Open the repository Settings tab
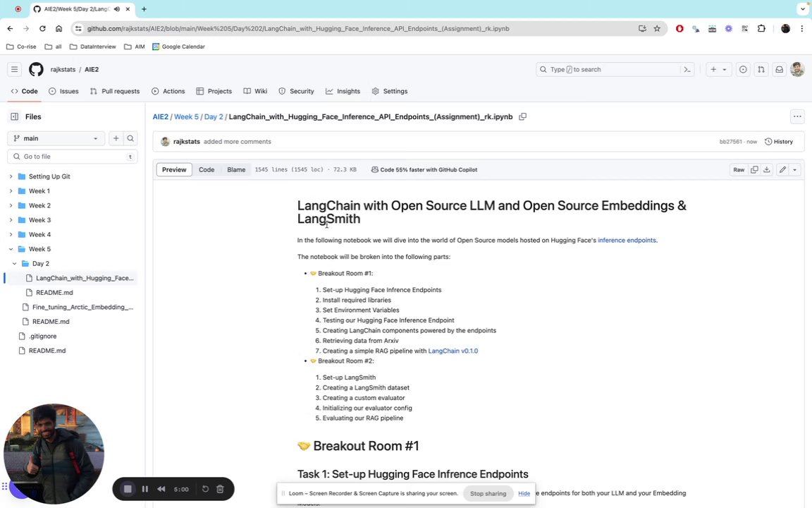The width and height of the screenshot is (812, 508). tap(389, 91)
